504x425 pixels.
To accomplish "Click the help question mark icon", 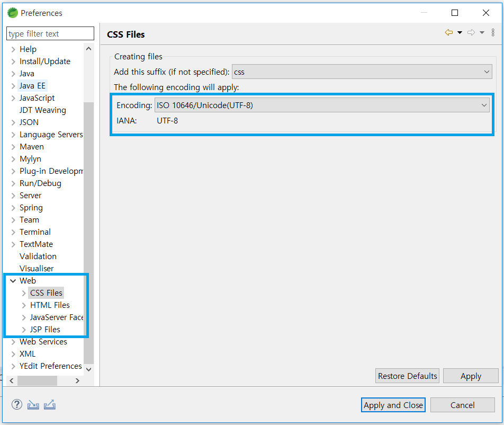I will point(17,404).
